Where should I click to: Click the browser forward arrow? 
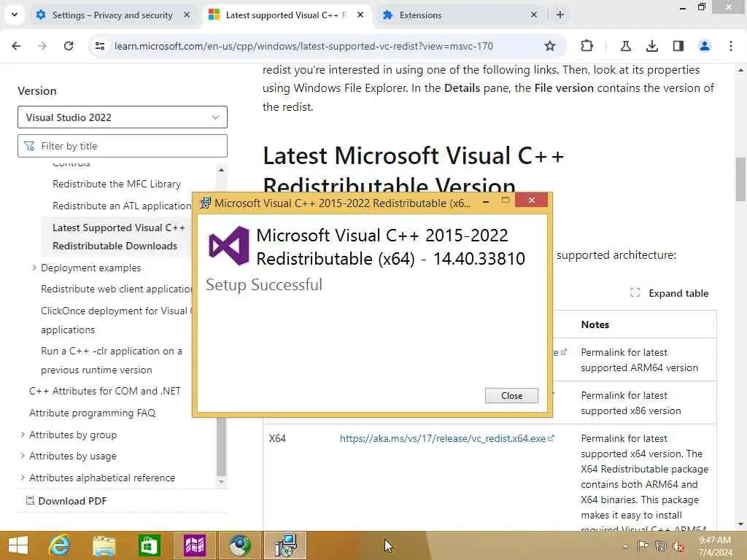click(42, 46)
